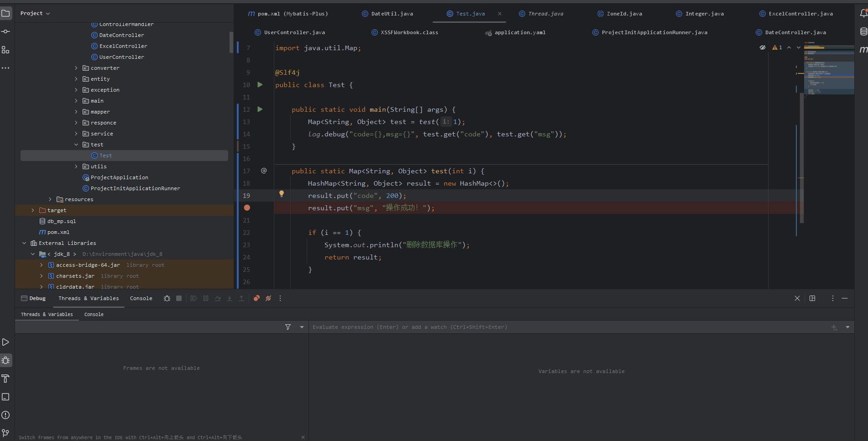Expand the converter package folder
The height and width of the screenshot is (441, 868).
(x=76, y=68)
